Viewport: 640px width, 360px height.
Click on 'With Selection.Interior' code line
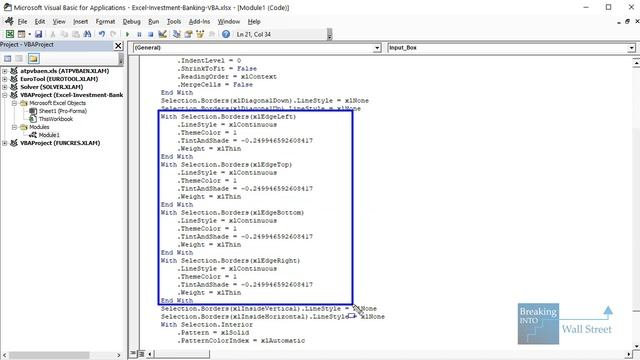click(207, 324)
